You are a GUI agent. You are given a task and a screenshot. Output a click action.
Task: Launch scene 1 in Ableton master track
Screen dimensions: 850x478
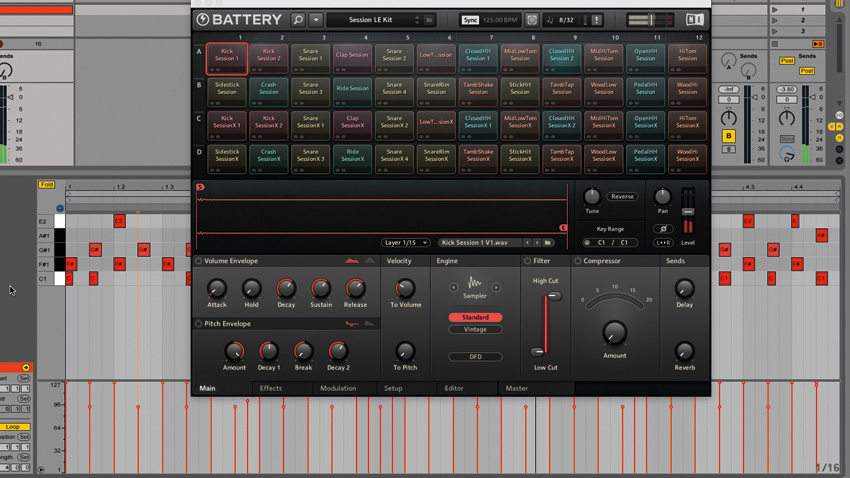[x=775, y=10]
